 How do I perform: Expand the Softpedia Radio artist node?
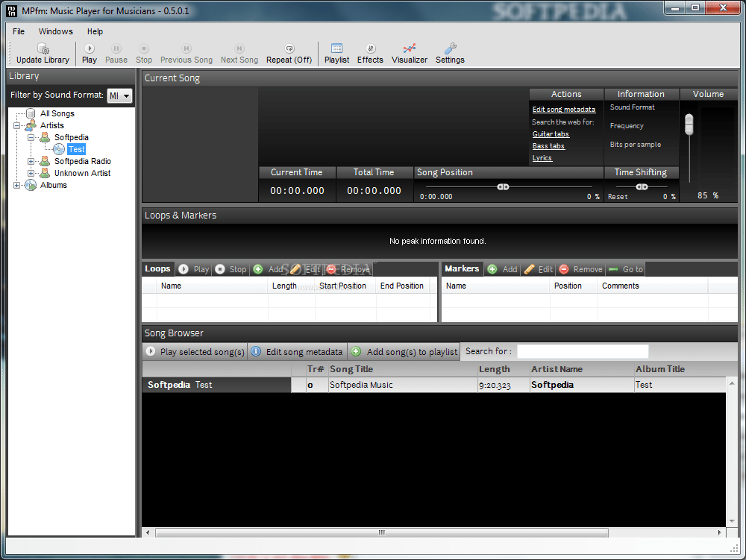(x=31, y=161)
